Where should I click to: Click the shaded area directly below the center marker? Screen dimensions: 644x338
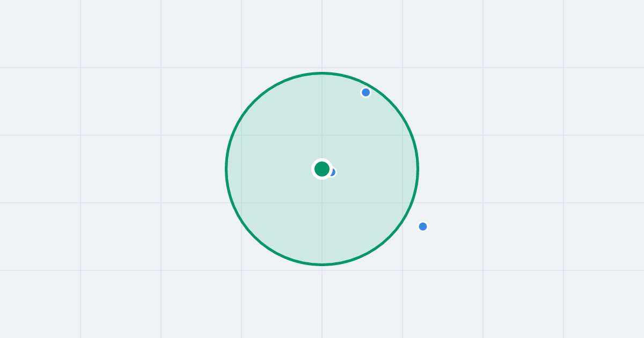322,220
